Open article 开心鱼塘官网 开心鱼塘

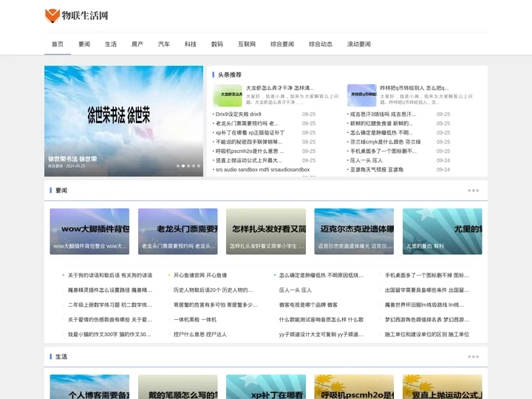200,275
